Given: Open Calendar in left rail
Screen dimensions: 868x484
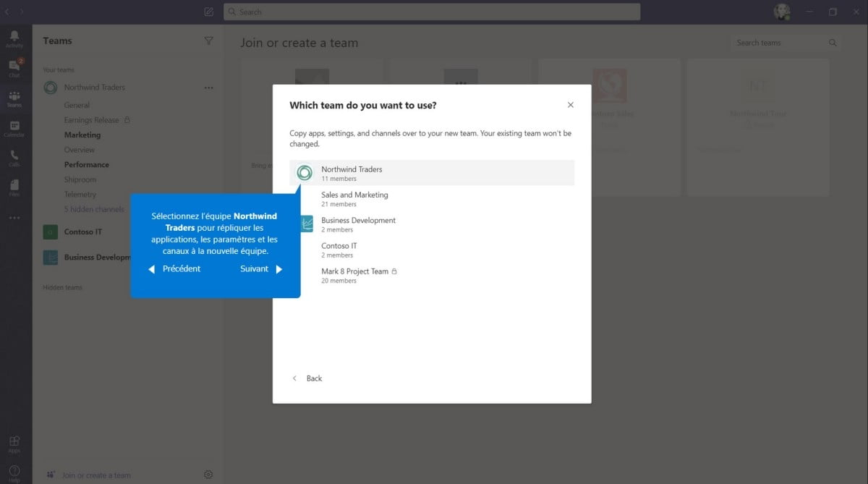Looking at the screenshot, I should coord(14,128).
